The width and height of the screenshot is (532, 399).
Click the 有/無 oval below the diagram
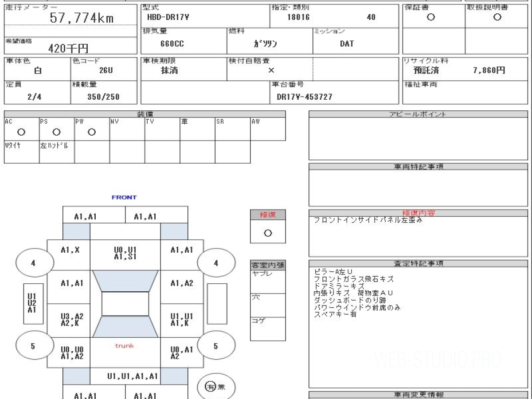[x=216, y=387]
